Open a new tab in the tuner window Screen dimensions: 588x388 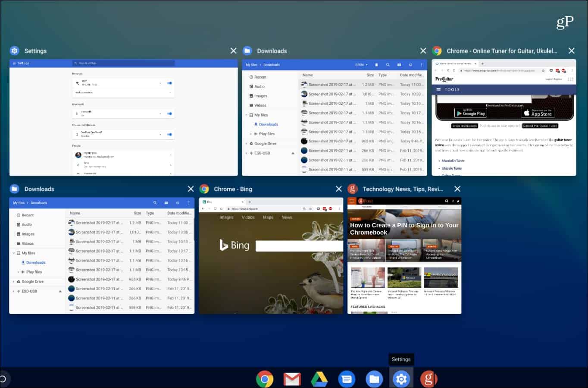[482, 63]
